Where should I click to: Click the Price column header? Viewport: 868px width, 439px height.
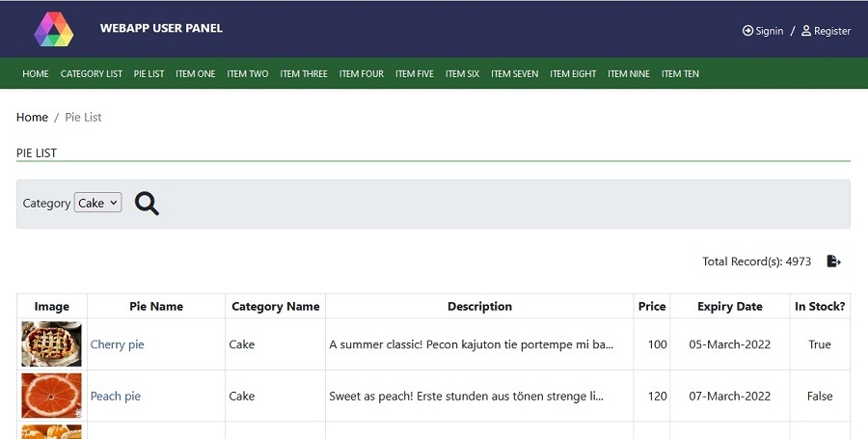pos(652,307)
